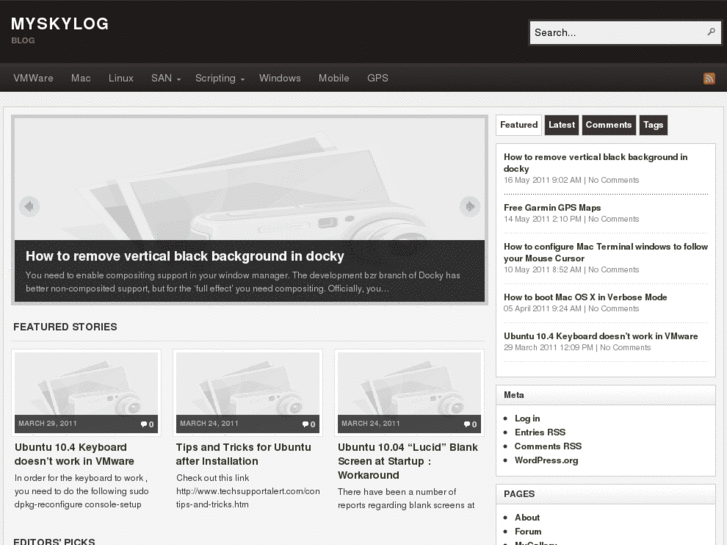Click No Comments under Verbose Mode post

pos(613,308)
